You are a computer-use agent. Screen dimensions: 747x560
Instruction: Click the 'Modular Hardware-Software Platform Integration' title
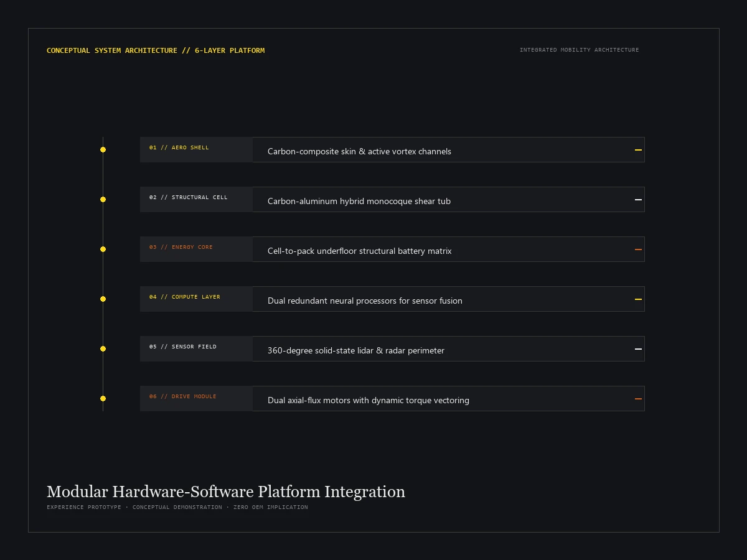(226, 492)
